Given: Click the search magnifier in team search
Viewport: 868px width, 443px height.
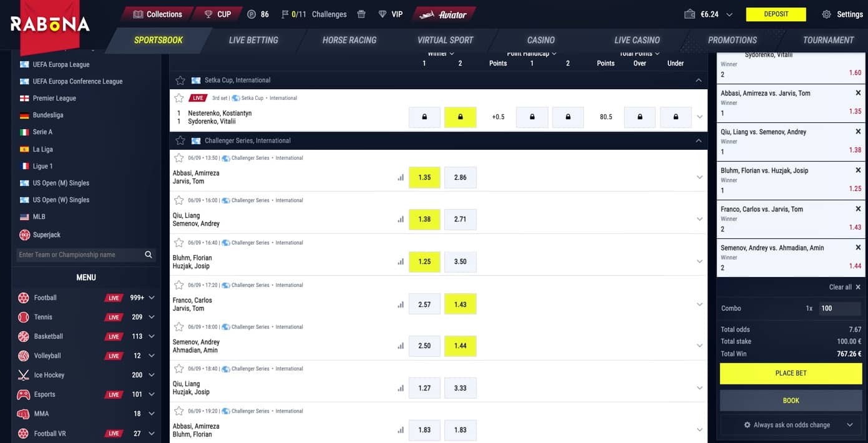Looking at the screenshot, I should click(x=149, y=255).
